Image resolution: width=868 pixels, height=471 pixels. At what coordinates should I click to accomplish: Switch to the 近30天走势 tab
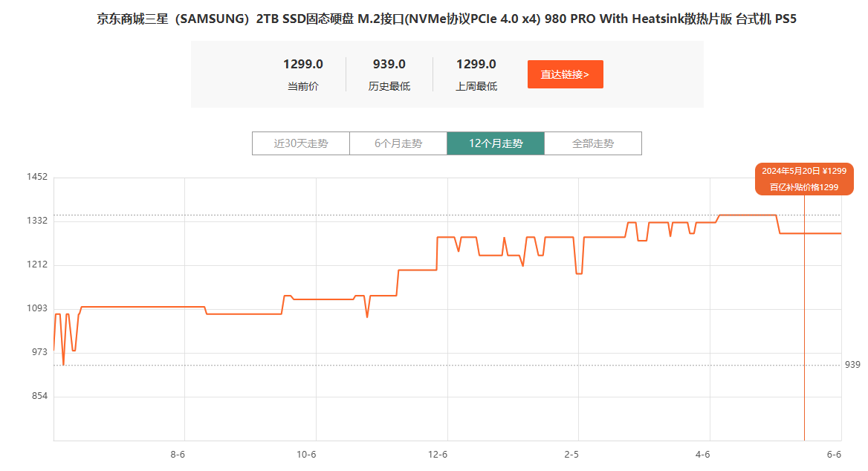tap(299, 143)
